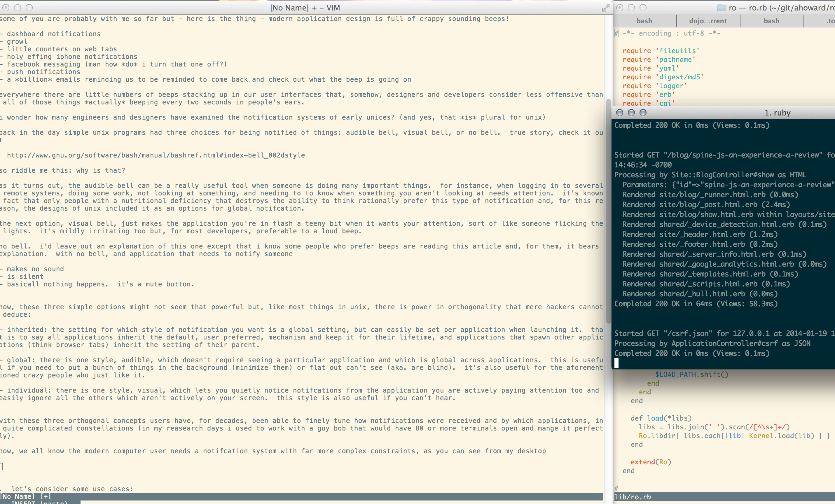
Task: Switch to the dojo...rrent tab
Action: pos(708,21)
